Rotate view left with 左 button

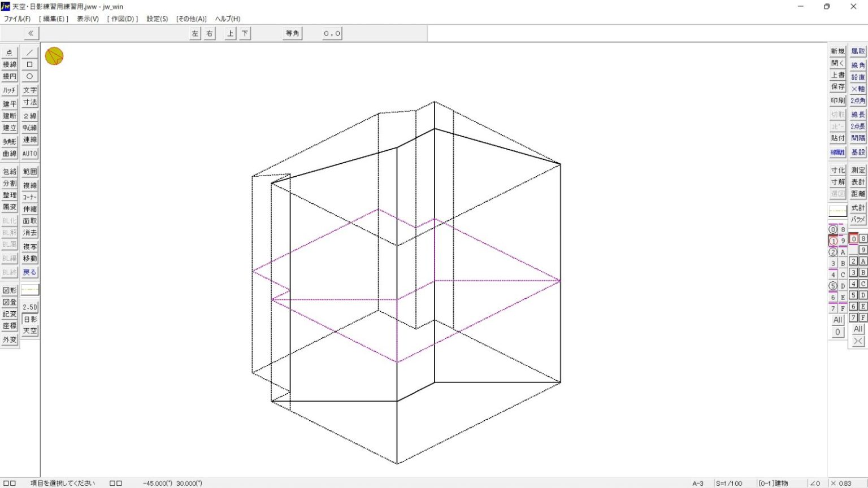point(195,33)
